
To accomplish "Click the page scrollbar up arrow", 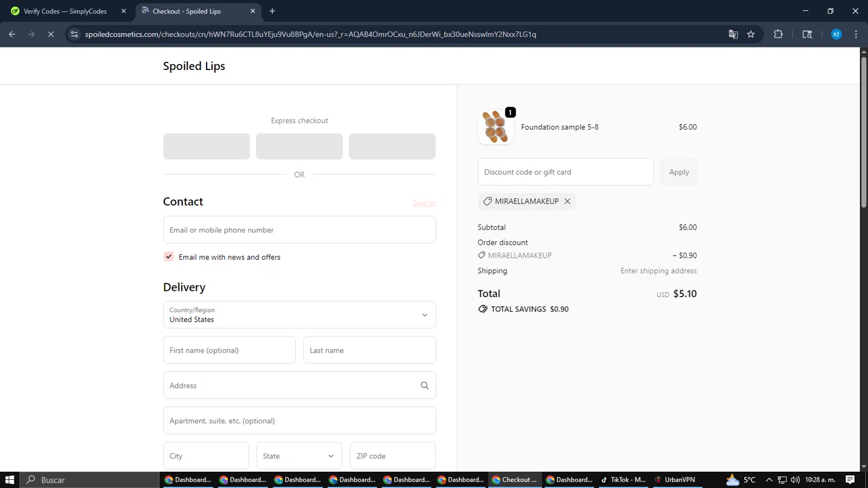I will (x=863, y=52).
